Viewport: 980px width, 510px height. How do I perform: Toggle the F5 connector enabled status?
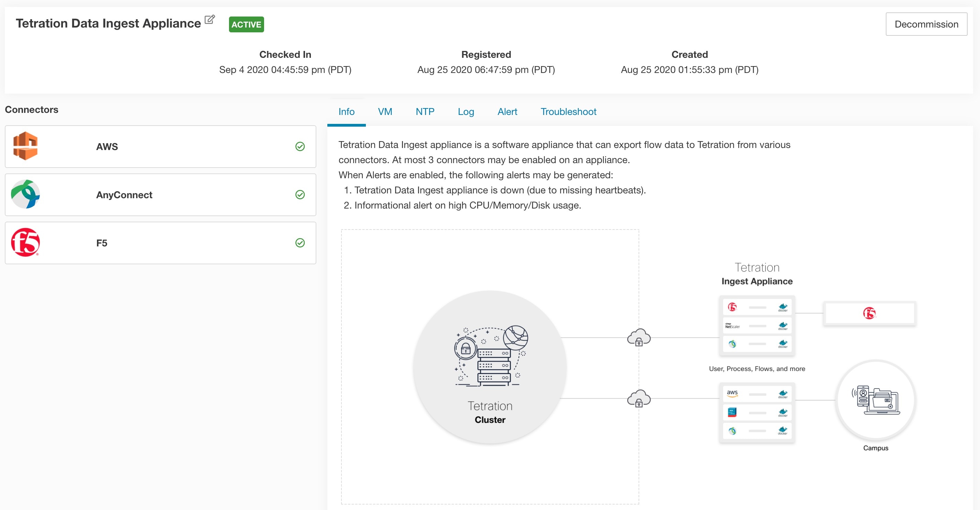pos(299,243)
